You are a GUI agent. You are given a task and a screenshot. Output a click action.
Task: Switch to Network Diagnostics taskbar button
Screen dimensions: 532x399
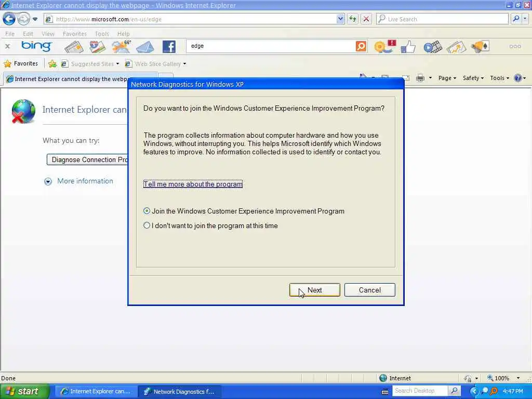(179, 392)
